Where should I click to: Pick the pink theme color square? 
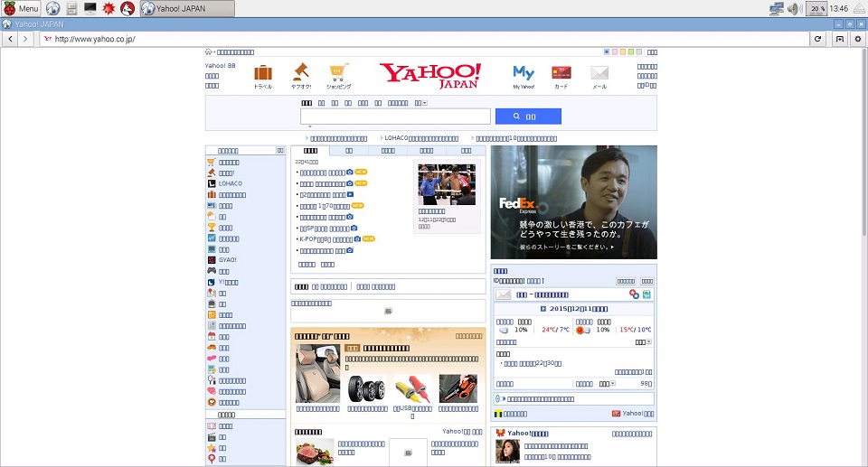click(x=615, y=52)
